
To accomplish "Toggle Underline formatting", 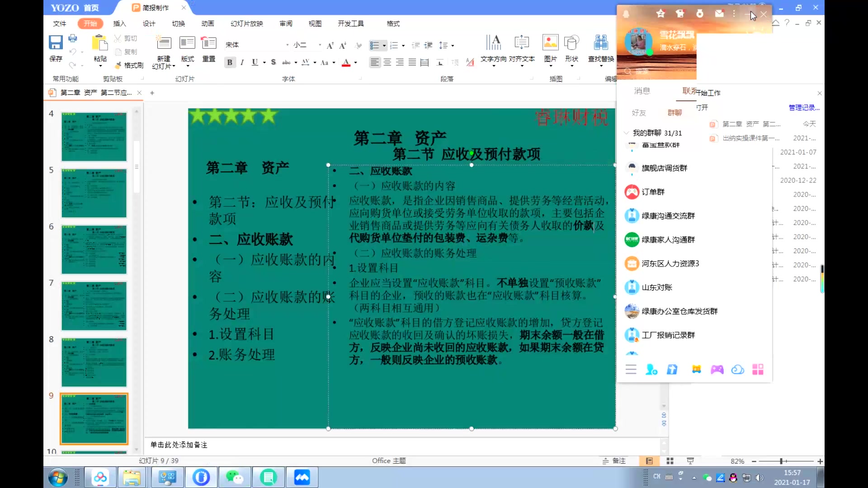I will point(255,62).
